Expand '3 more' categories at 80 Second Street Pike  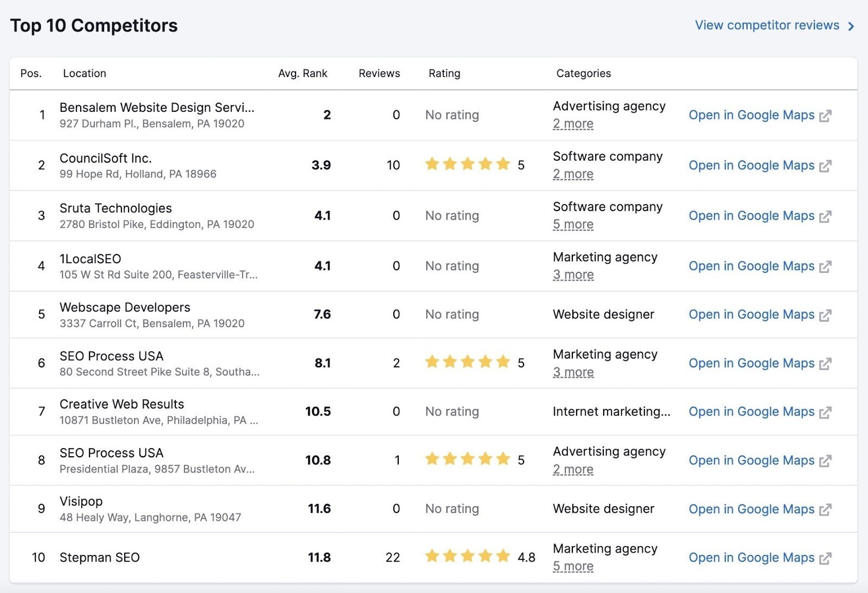click(573, 372)
